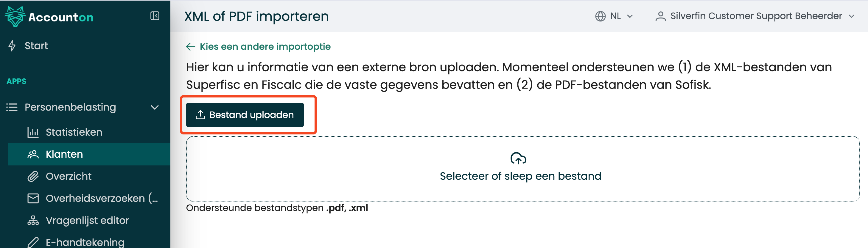Open the Overzicht menu item
Viewport: 868px width, 248px height.
[89, 176]
